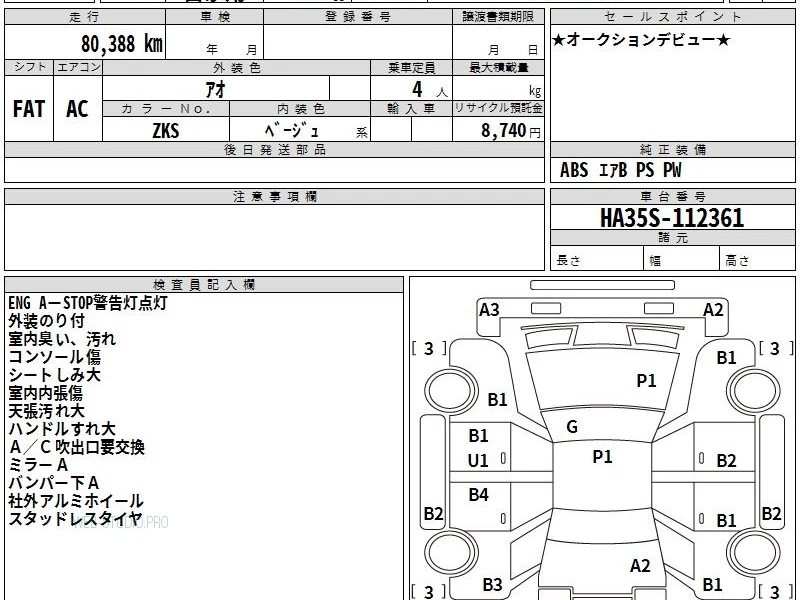
Task: Click the chassis number HA35S-112361
Action: (x=672, y=218)
